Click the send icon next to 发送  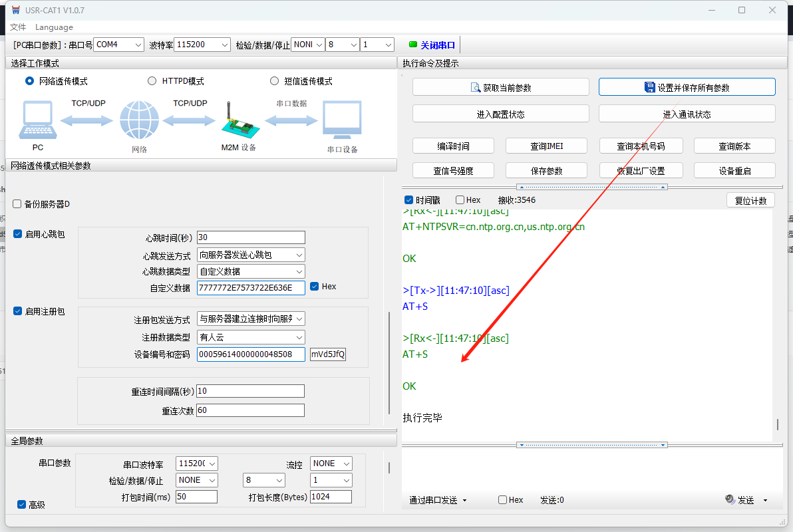tap(730, 500)
